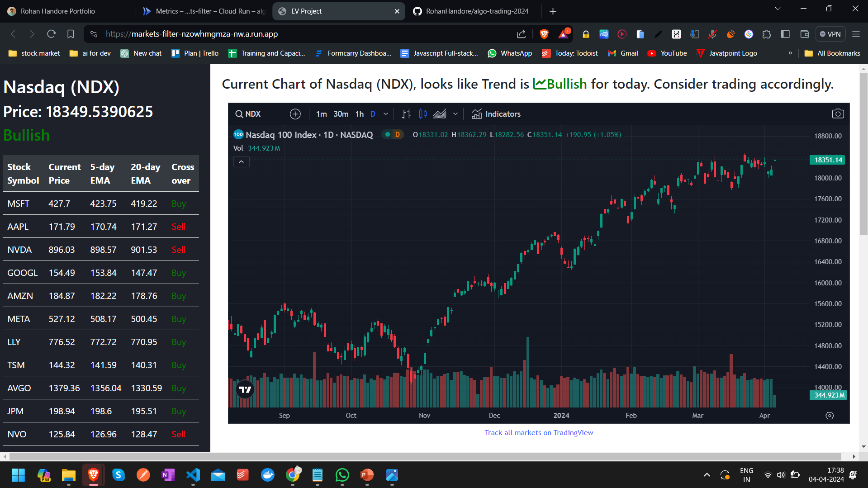The image size is (868, 488).
Task: Open Visual Studio Code from the taskbar
Action: tap(193, 475)
